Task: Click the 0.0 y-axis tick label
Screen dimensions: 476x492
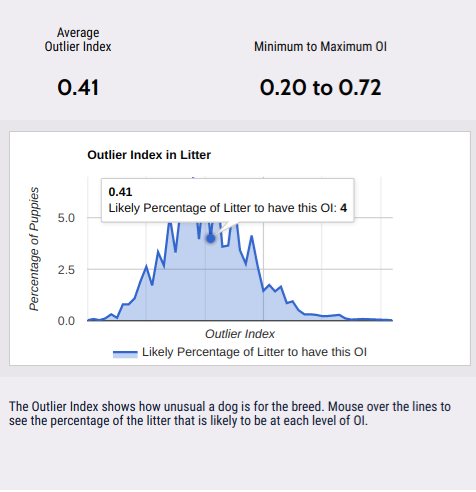Action: click(66, 321)
